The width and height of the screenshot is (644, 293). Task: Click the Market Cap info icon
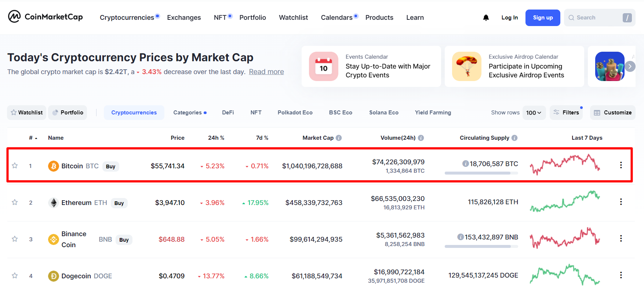(339, 138)
